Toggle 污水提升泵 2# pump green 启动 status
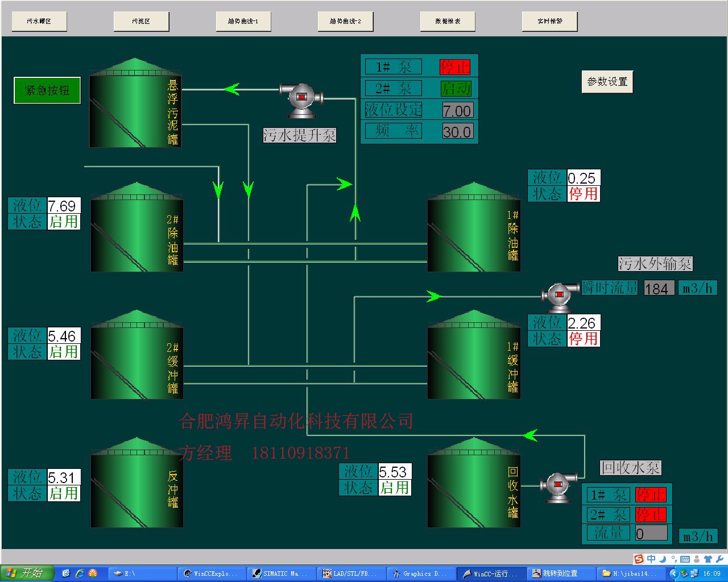Image resolution: width=728 pixels, height=582 pixels. point(456,89)
